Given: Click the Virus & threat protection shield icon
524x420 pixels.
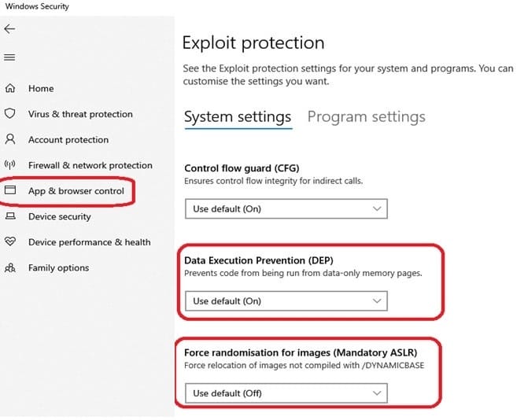Looking at the screenshot, I should 10,113.
